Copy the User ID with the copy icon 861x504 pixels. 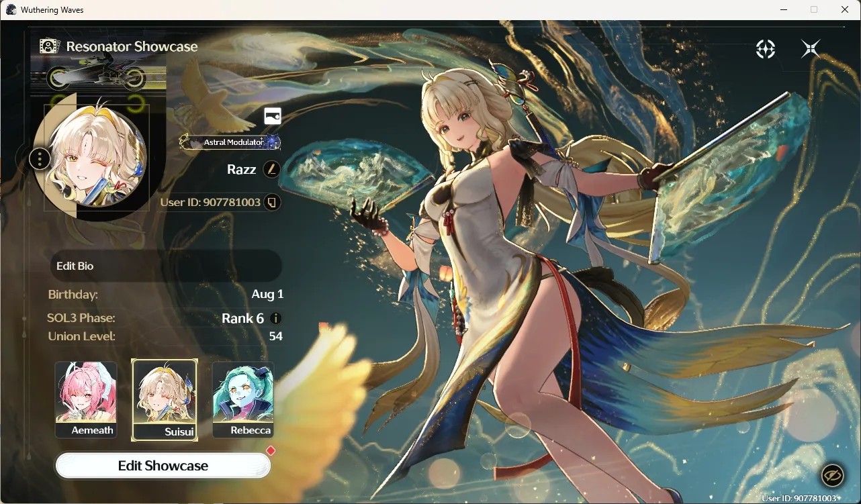(272, 202)
